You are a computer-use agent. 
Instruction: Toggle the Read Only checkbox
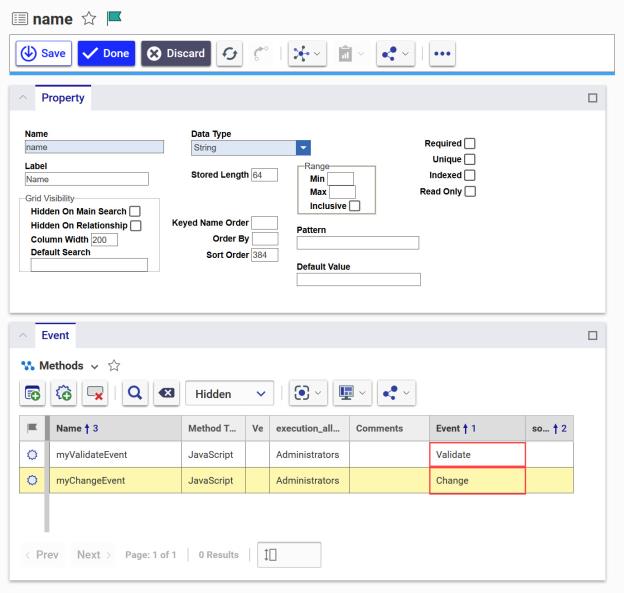point(470,191)
